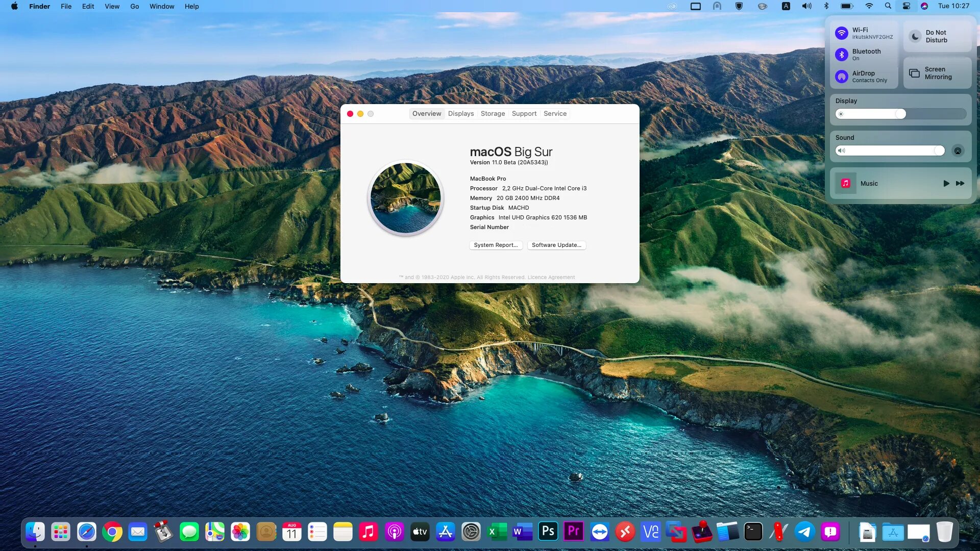This screenshot has height=551, width=980.
Task: Launch Photos from the dock
Action: (240, 532)
